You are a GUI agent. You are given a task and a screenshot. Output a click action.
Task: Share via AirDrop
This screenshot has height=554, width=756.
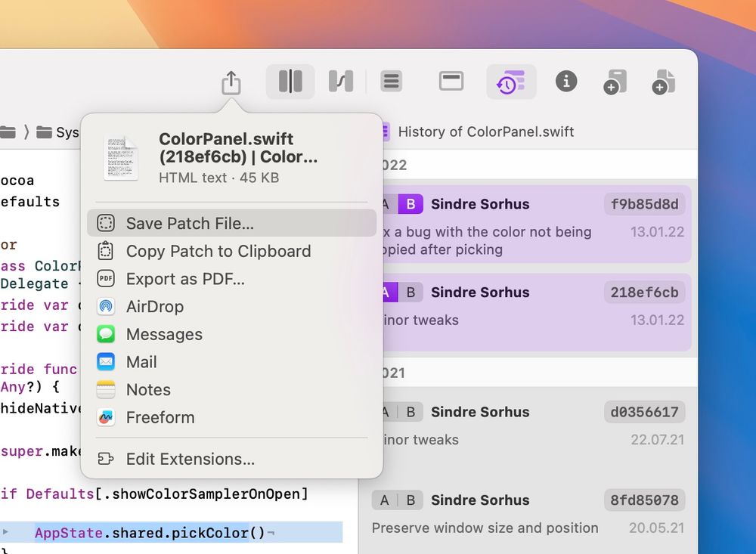[231, 307]
